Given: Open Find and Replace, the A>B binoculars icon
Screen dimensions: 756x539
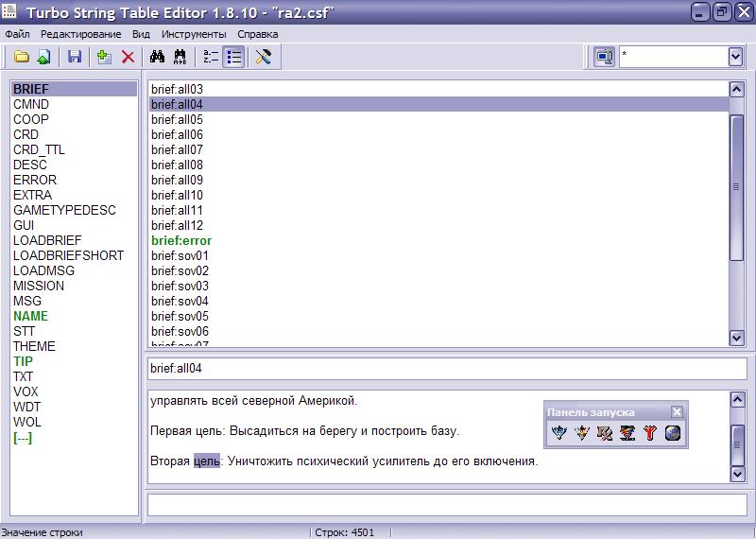Looking at the screenshot, I should tap(180, 57).
